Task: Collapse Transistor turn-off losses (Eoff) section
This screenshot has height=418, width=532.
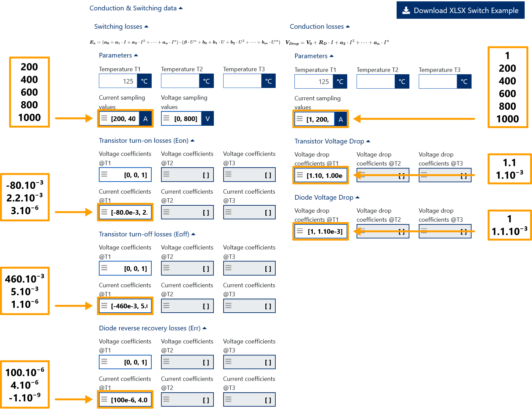Action: click(x=193, y=234)
